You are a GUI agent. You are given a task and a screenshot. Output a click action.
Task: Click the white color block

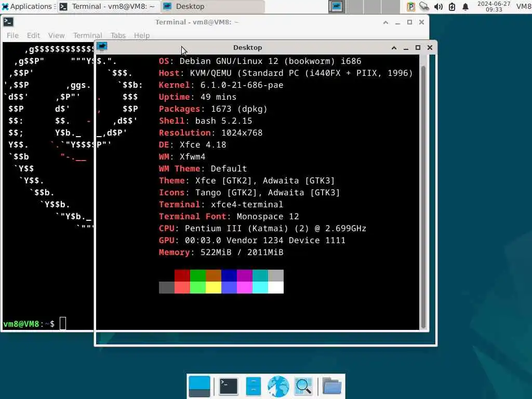[276, 287]
